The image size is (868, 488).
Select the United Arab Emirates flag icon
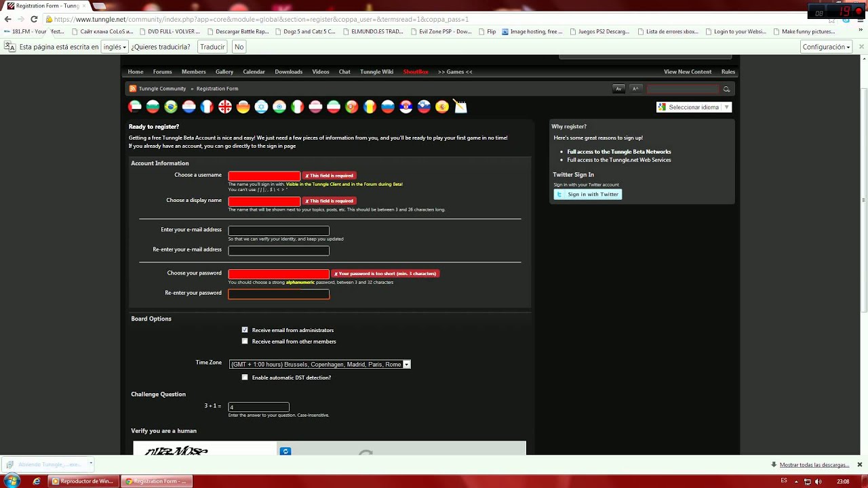tap(135, 106)
